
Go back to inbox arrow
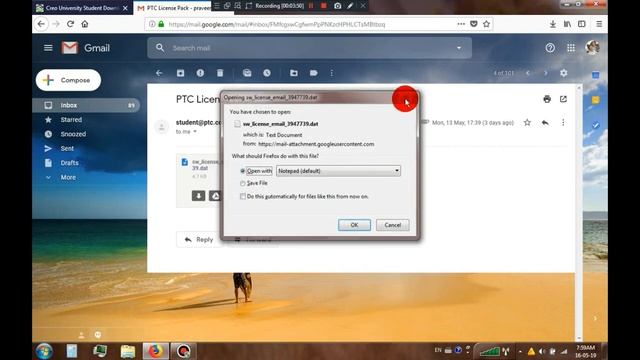click(159, 73)
